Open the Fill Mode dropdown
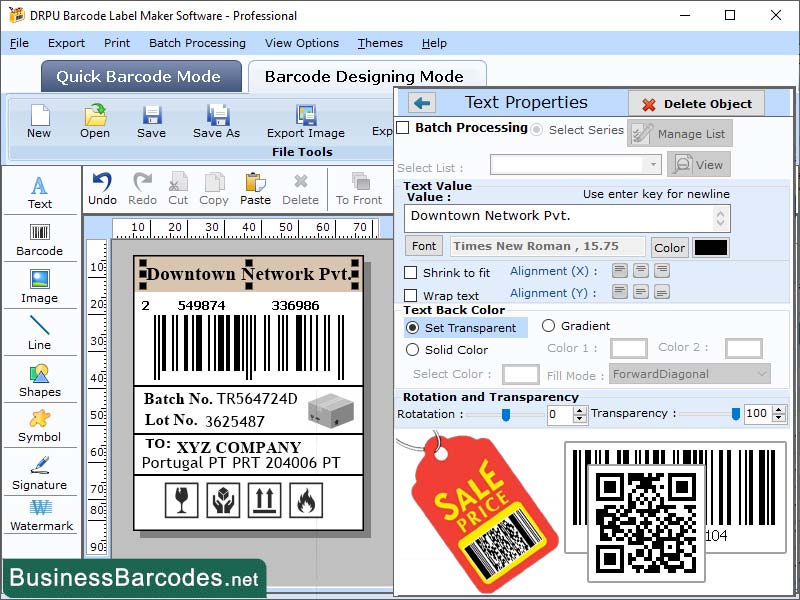This screenshot has width=800, height=600. coord(688,374)
